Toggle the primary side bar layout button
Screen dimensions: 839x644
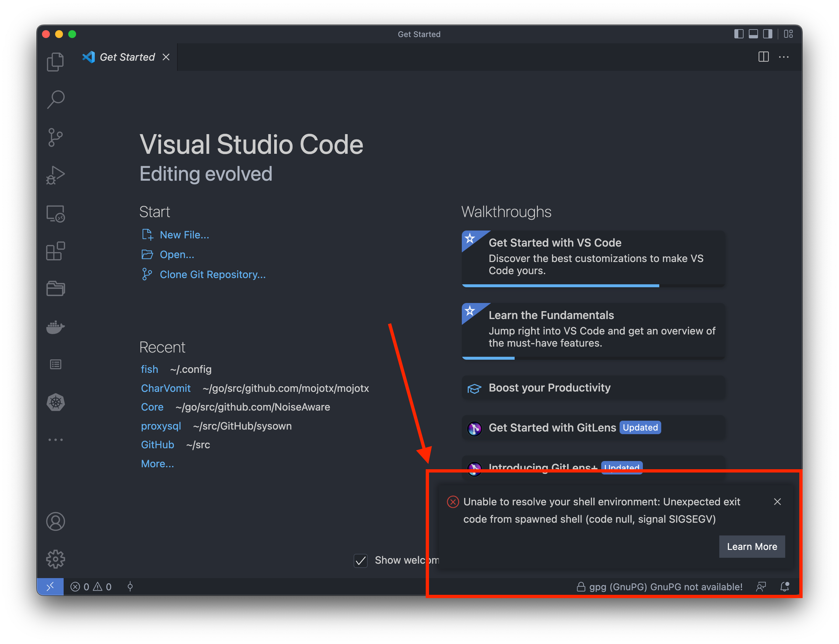click(x=739, y=34)
